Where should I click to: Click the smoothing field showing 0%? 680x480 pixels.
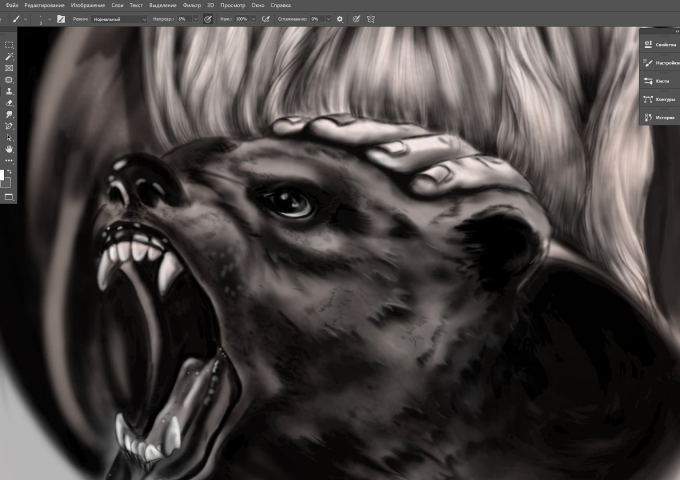pos(317,19)
